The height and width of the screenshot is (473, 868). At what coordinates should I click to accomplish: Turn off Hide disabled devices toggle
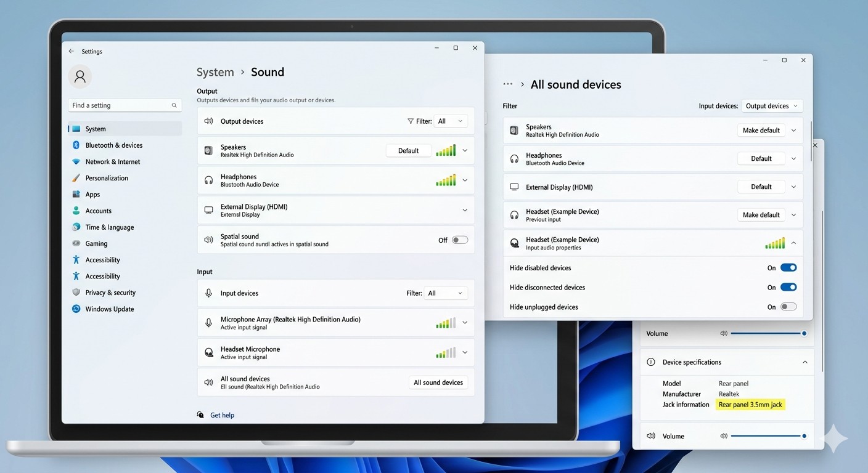pyautogui.click(x=788, y=268)
